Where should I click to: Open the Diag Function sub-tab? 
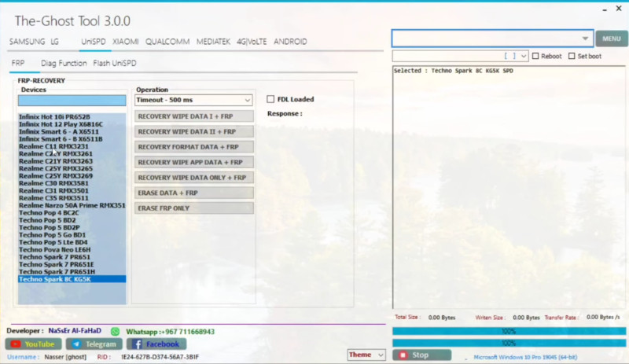pyautogui.click(x=64, y=64)
